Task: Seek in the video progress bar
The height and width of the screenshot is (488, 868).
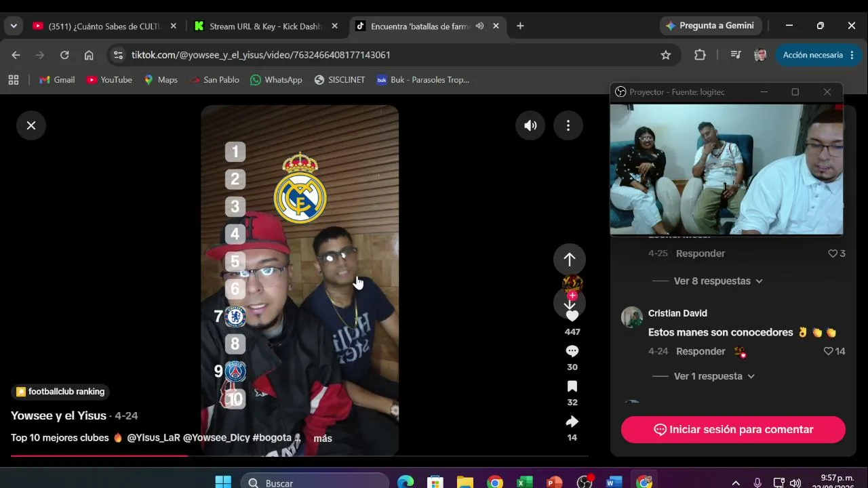Action: pos(300,455)
